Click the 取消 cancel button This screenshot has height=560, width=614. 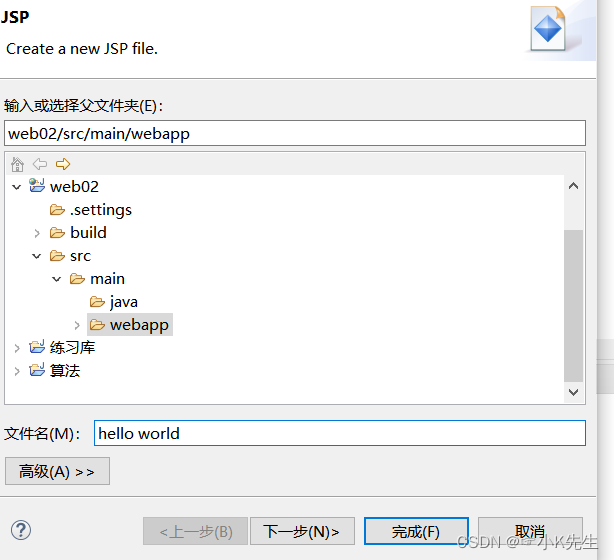(530, 531)
